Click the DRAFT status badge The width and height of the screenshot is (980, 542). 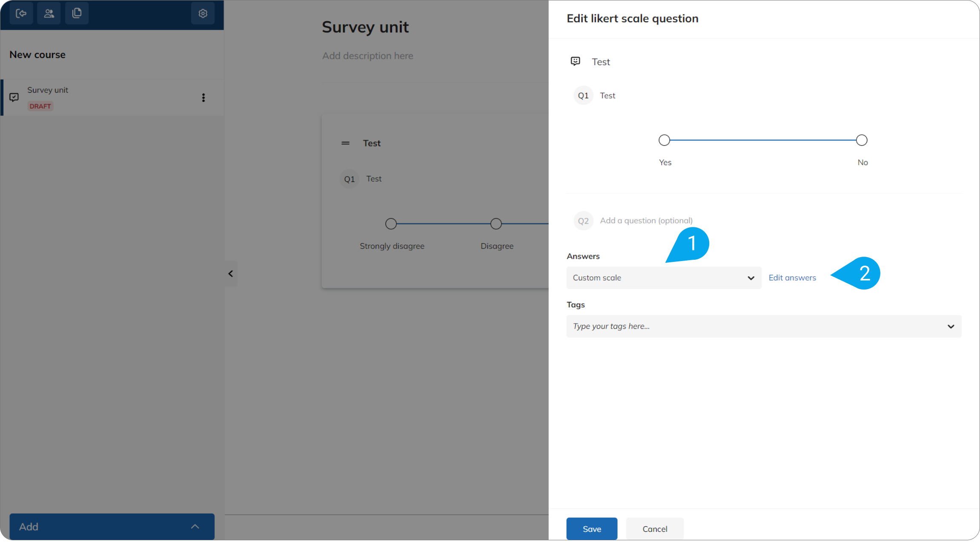point(40,106)
